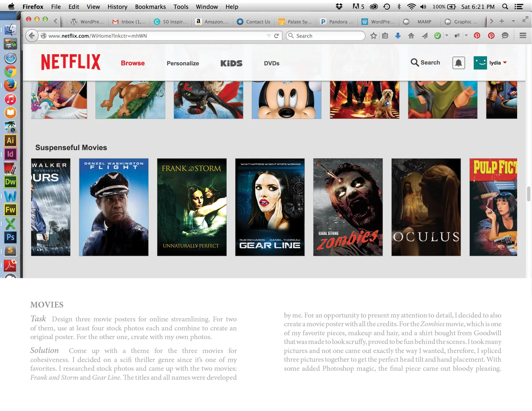This screenshot has height=411, width=532.
Task: Open the list all tabs dropdown
Action: [513, 21]
